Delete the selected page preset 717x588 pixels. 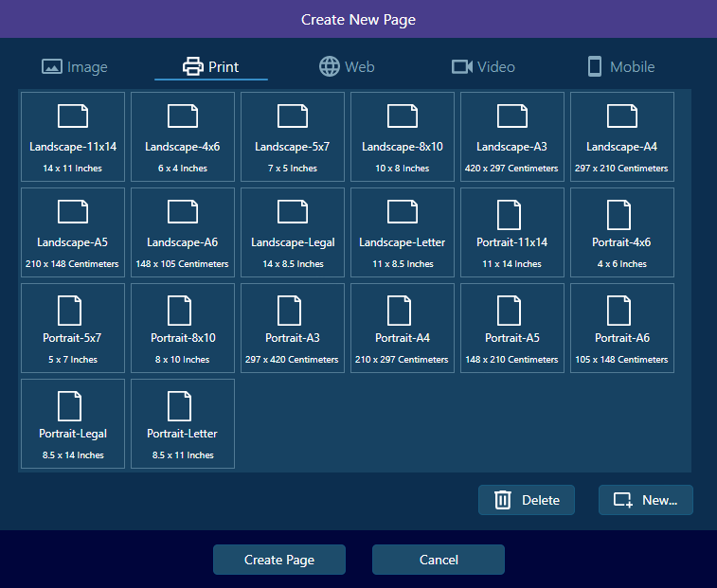click(x=527, y=500)
